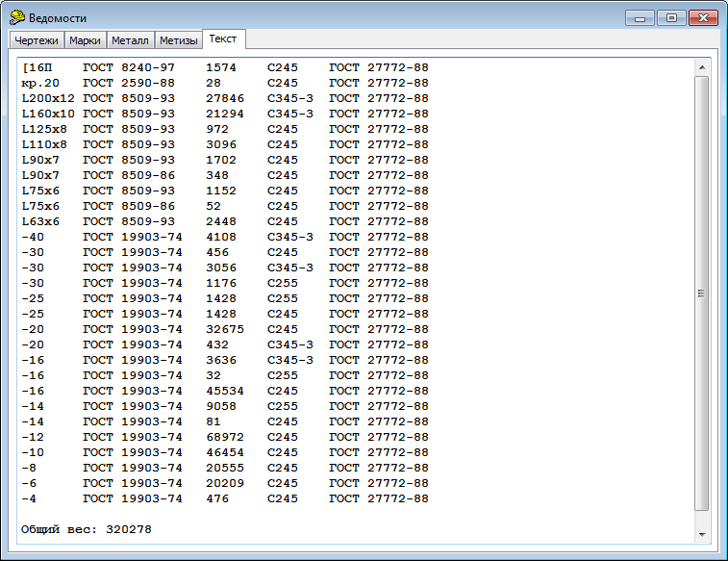Image resolution: width=728 pixels, height=561 pixels.
Task: Click weight value '3636'
Action: point(221,360)
